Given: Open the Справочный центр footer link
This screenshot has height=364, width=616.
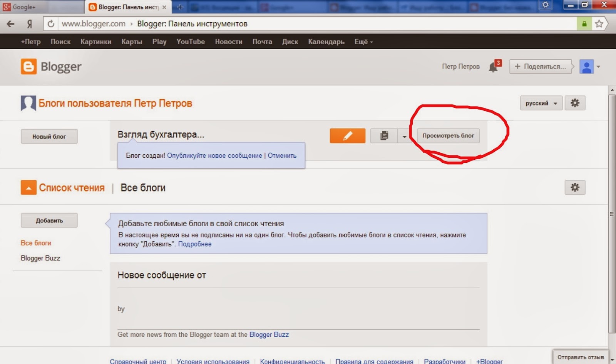Looking at the screenshot, I should [x=138, y=361].
